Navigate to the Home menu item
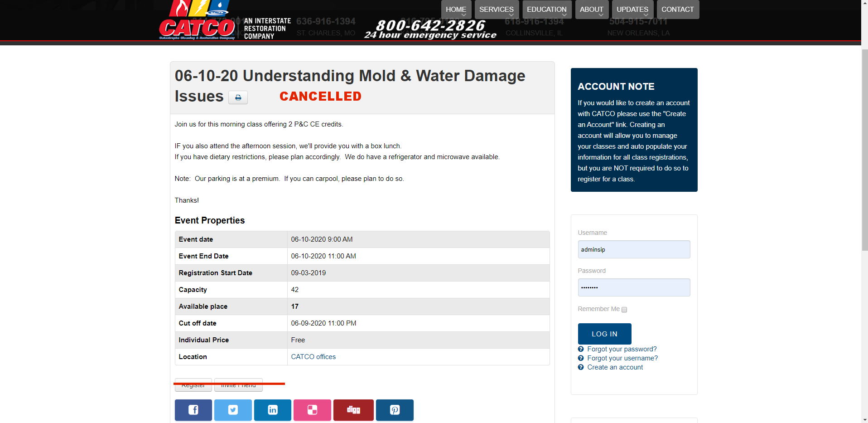Viewport: 868px width, 423px height. pyautogui.click(x=456, y=10)
